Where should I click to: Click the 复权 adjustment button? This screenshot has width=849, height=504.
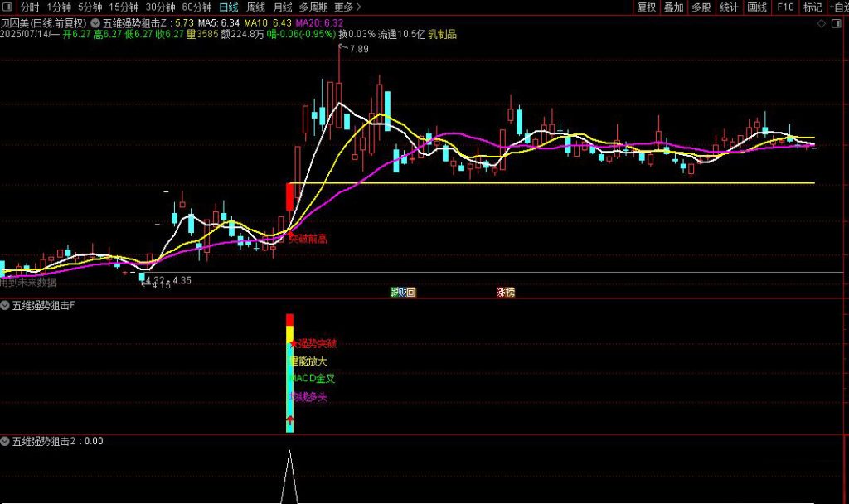point(647,7)
